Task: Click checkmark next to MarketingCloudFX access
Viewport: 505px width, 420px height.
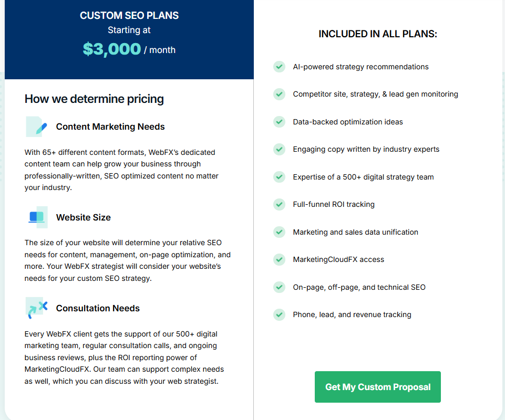Action: [279, 259]
